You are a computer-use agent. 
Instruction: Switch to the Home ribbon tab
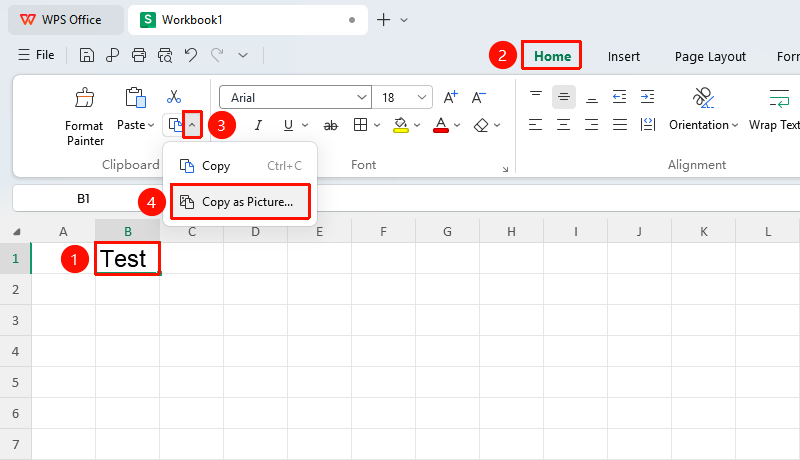[552, 56]
